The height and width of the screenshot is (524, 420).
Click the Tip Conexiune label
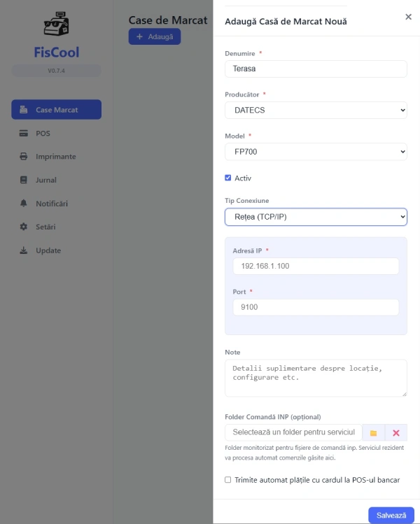(x=247, y=201)
